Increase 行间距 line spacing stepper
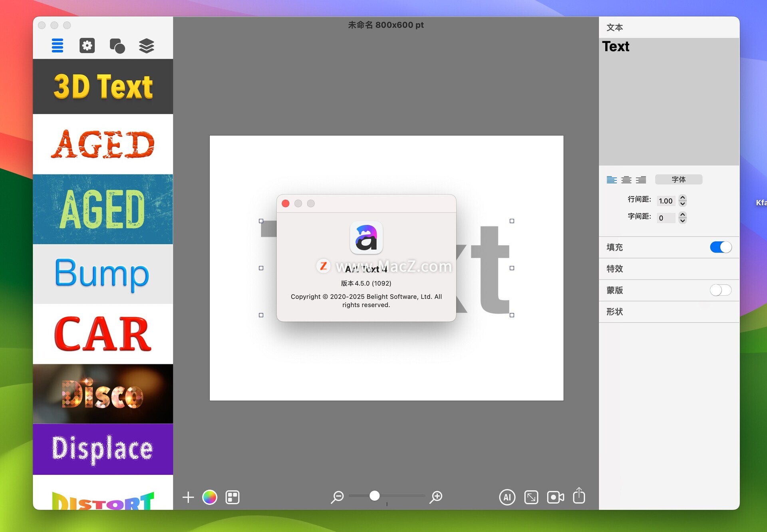Image resolution: width=767 pixels, height=532 pixels. point(683,197)
